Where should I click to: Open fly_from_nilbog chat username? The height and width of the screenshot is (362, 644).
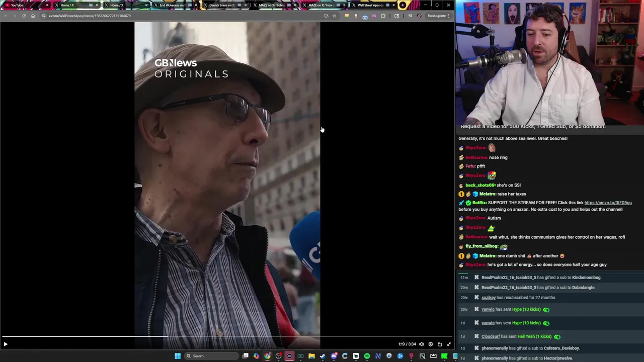tap(481, 246)
